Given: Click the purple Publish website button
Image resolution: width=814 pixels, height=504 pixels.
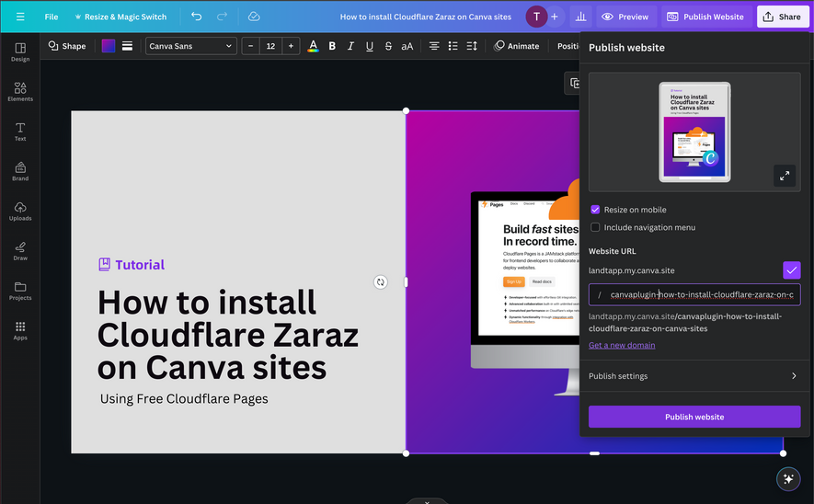Looking at the screenshot, I should pos(694,417).
